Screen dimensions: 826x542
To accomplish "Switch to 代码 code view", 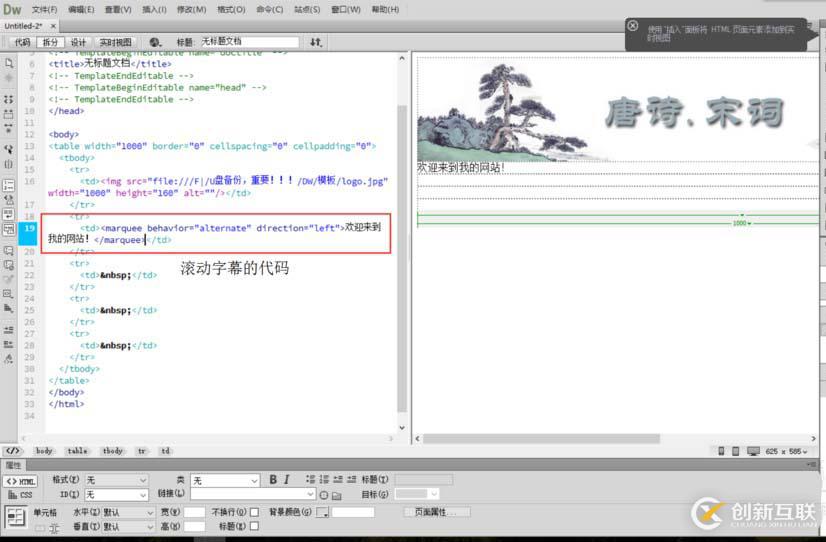I will 22,42.
